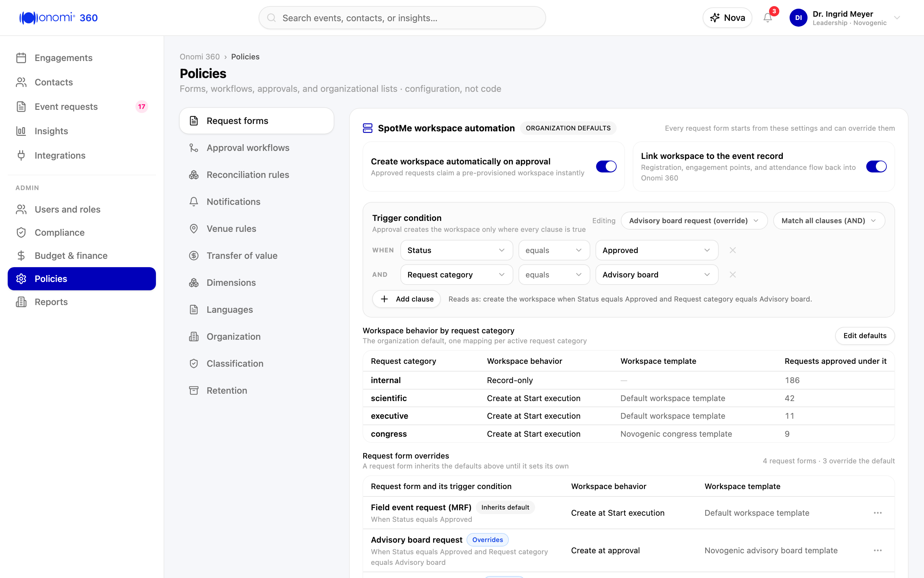The width and height of the screenshot is (924, 578).
Task: Open the Status field dropdown
Action: pos(456,250)
